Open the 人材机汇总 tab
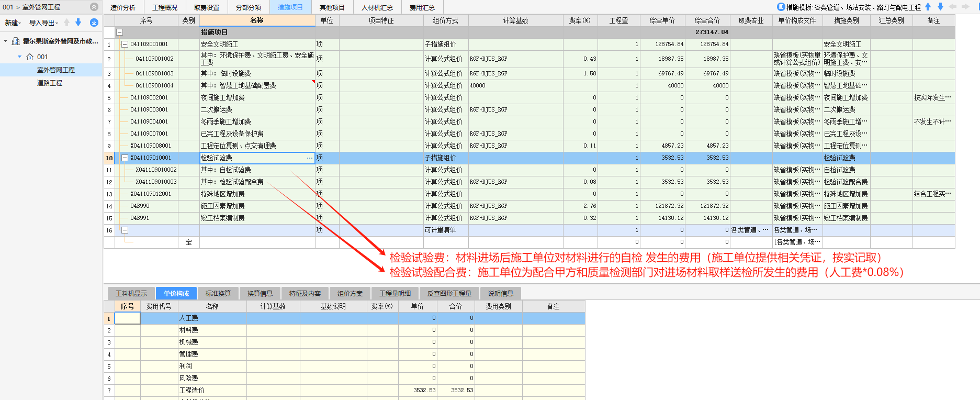The image size is (980, 400). coord(377,7)
